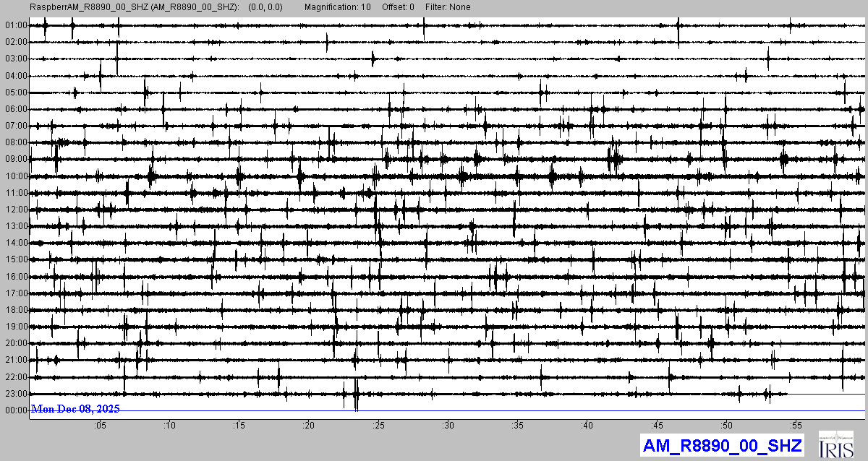Select the 06:00 hour row label

pyautogui.click(x=15, y=109)
